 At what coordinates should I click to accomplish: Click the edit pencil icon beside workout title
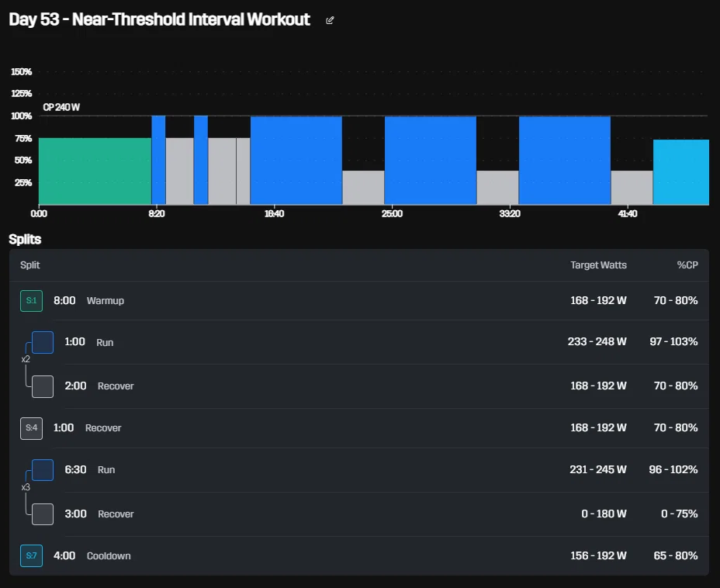tap(330, 20)
